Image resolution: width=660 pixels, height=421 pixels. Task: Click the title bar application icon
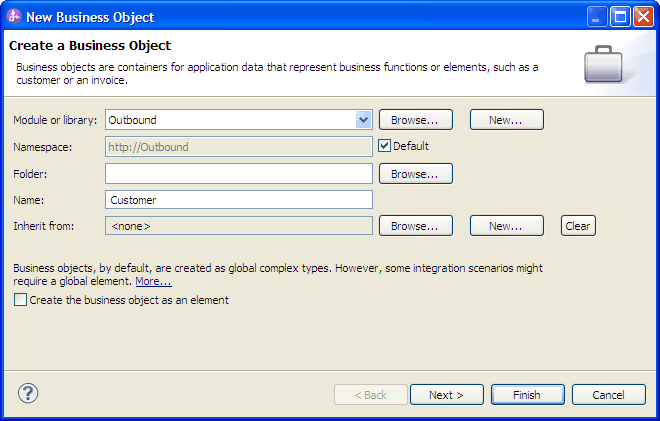[x=14, y=17]
